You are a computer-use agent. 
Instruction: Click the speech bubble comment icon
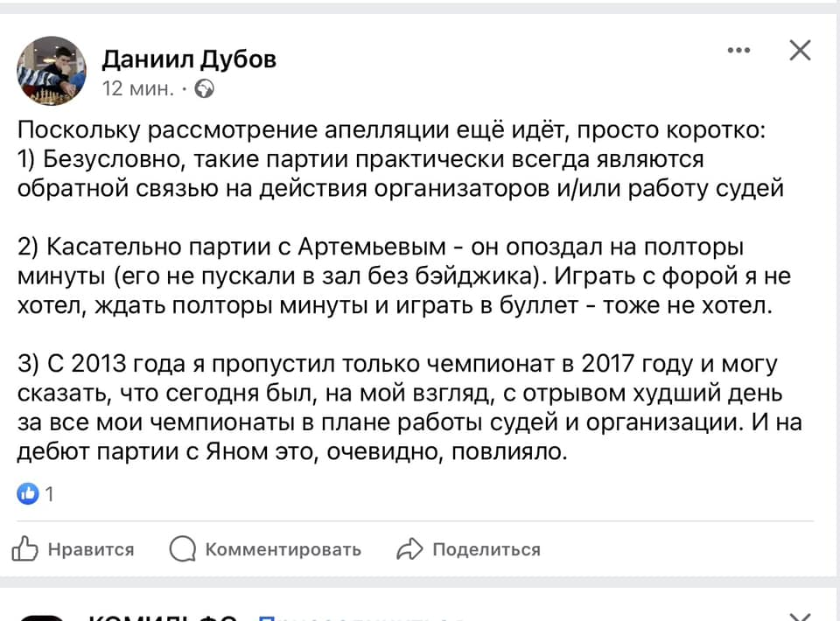click(x=182, y=549)
